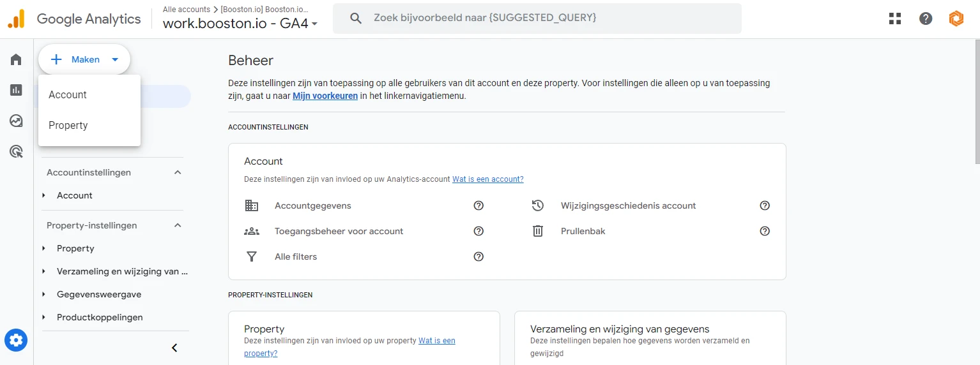The image size is (980, 365).
Task: Collapse the admin navigation panel arrow
Action: tap(174, 348)
